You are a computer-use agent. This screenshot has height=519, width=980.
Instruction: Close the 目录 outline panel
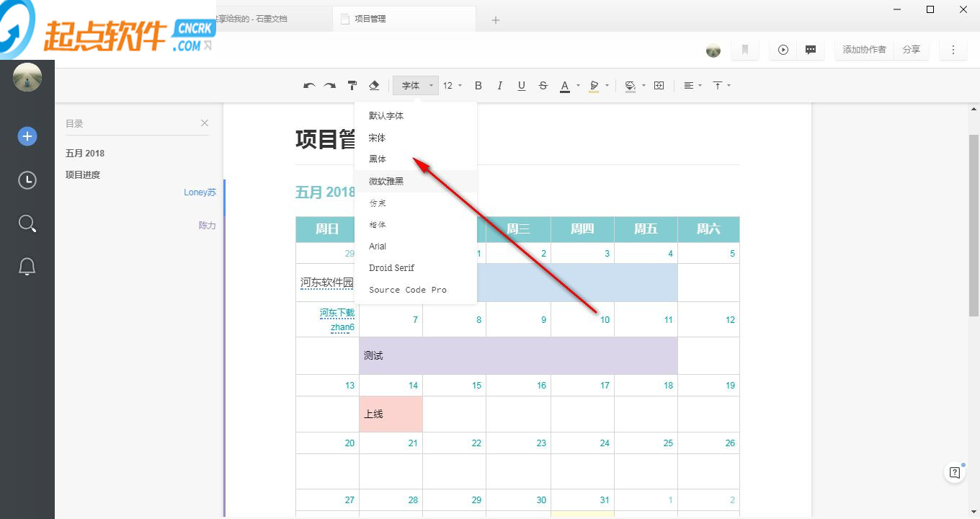(x=205, y=123)
